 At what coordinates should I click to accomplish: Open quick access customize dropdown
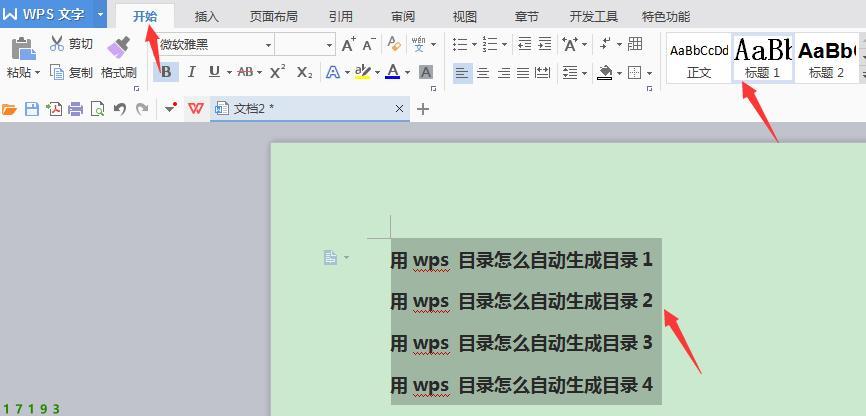(170, 108)
